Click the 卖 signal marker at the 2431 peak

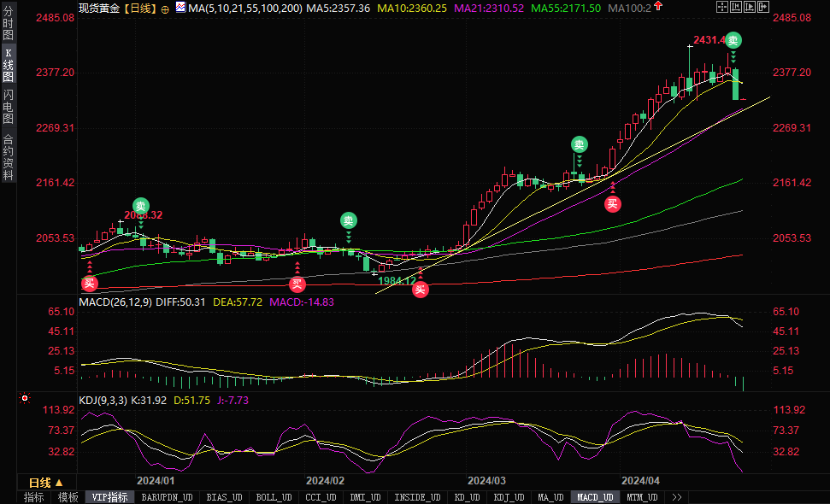pyautogui.click(x=733, y=40)
